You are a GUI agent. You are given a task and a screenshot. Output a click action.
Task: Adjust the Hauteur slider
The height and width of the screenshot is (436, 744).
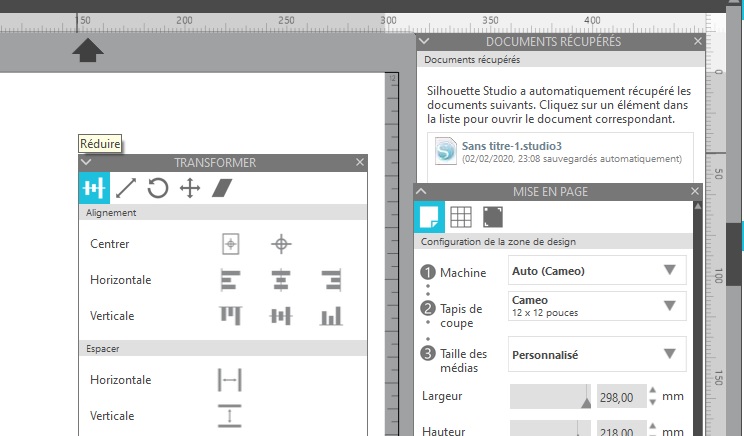pos(550,429)
